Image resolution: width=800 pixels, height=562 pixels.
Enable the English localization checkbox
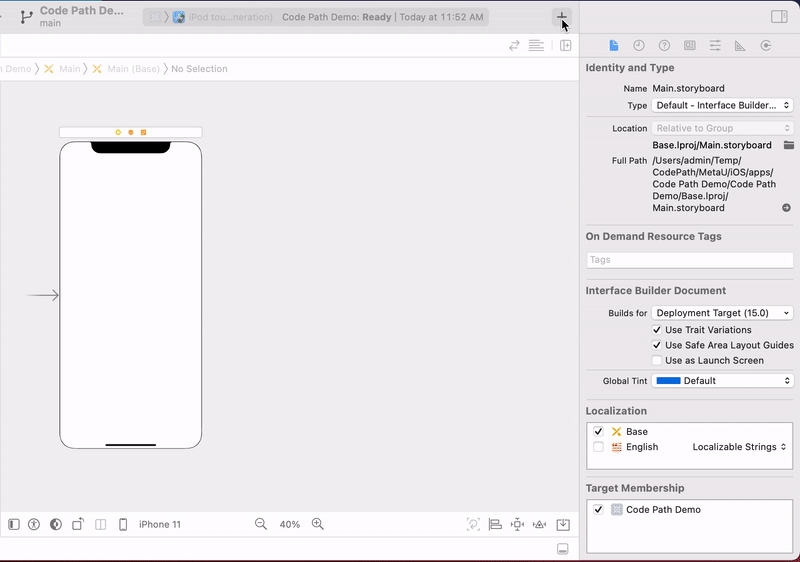point(598,447)
